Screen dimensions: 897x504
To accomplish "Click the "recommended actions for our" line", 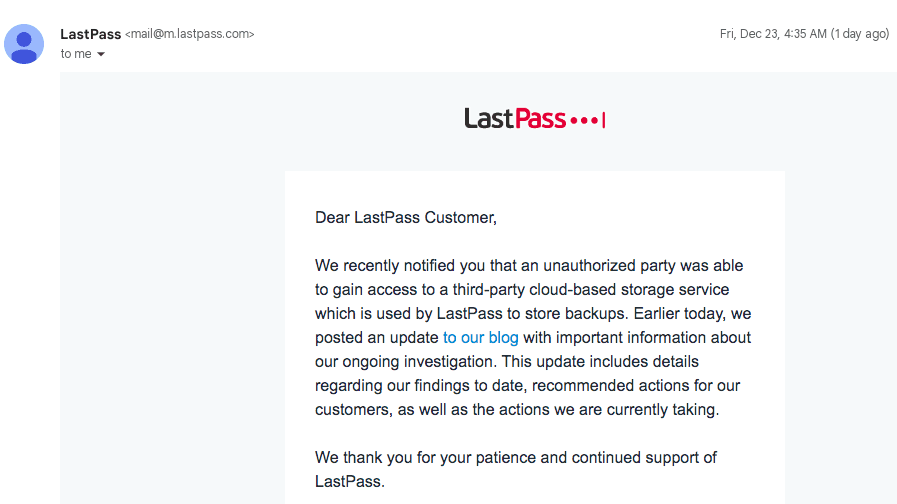I will pos(636,386).
